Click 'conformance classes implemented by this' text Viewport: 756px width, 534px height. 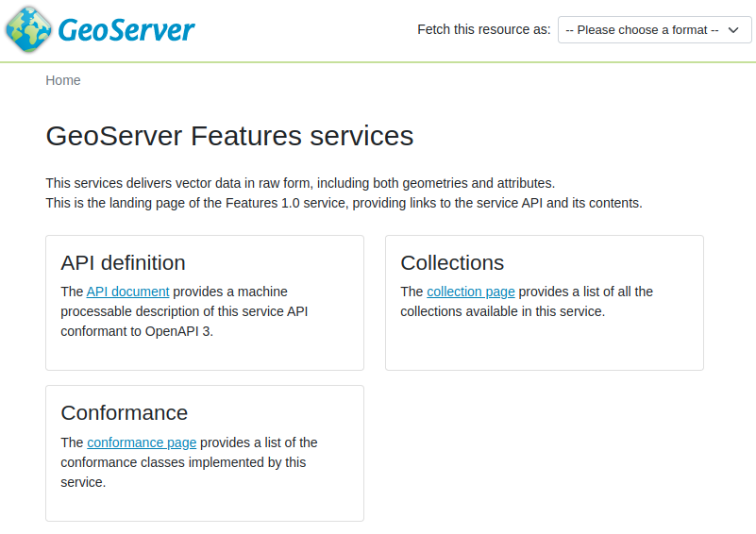click(183, 462)
